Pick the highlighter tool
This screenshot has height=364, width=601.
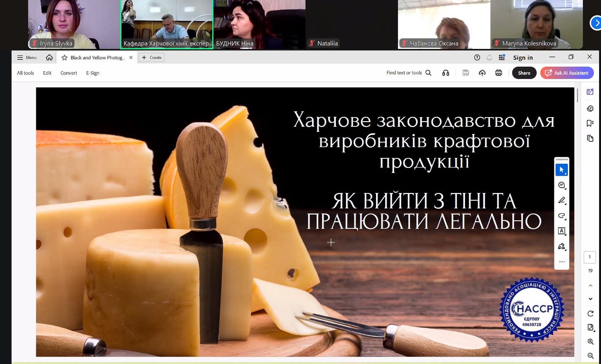point(561,200)
